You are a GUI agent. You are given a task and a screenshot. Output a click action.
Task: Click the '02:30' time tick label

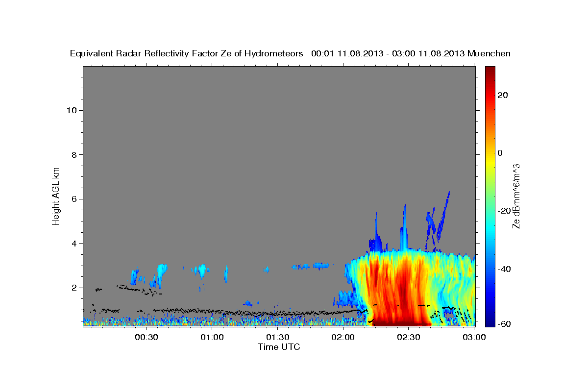[x=408, y=337]
